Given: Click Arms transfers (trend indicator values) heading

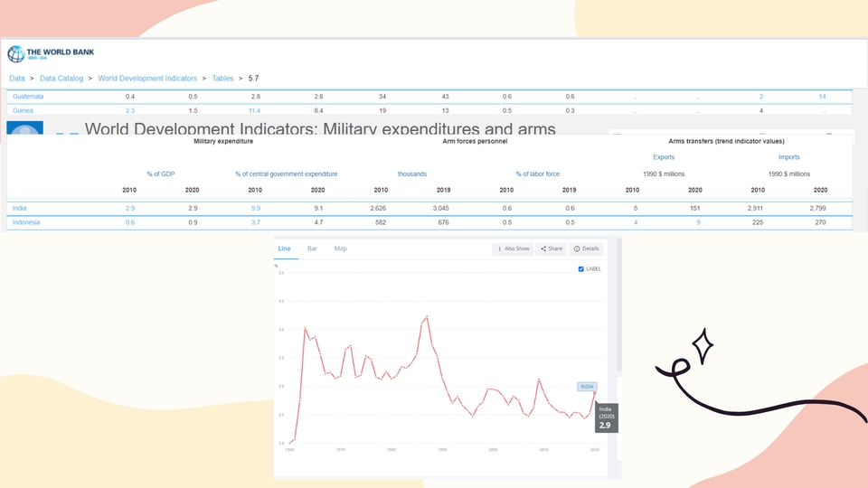Looking at the screenshot, I should [x=726, y=142].
